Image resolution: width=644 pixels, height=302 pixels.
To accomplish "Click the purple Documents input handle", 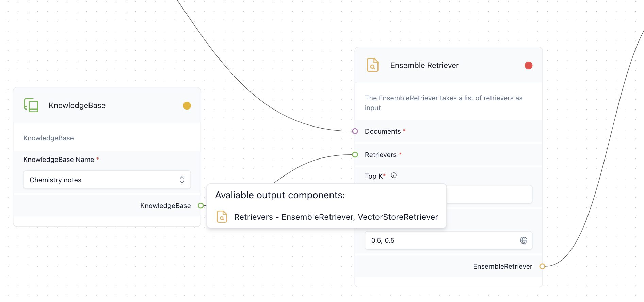I will [355, 131].
